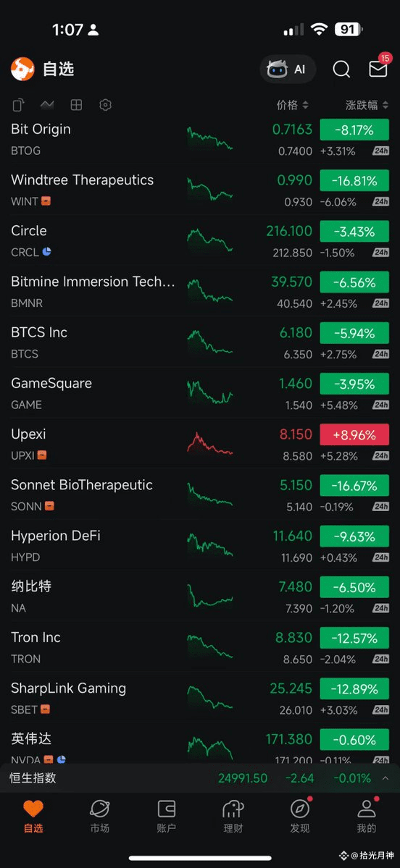Viewport: 400px width, 868px height.
Task: Open SharpLink Gaming stock details
Action: point(200,697)
